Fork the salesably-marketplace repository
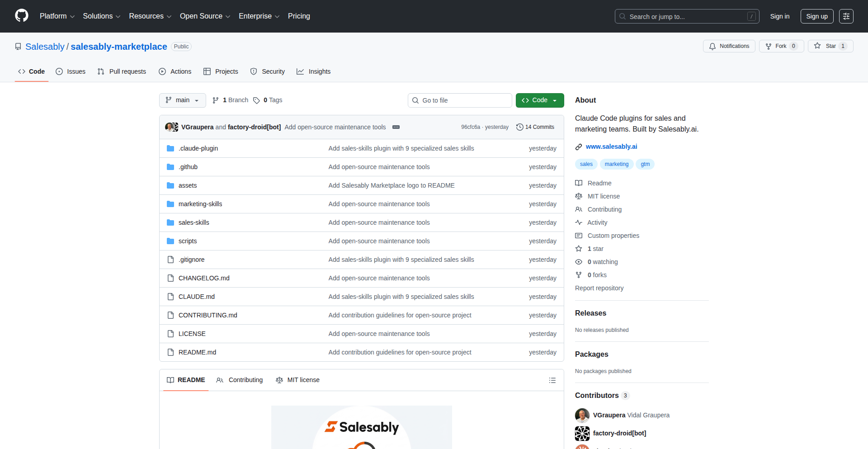 781,46
